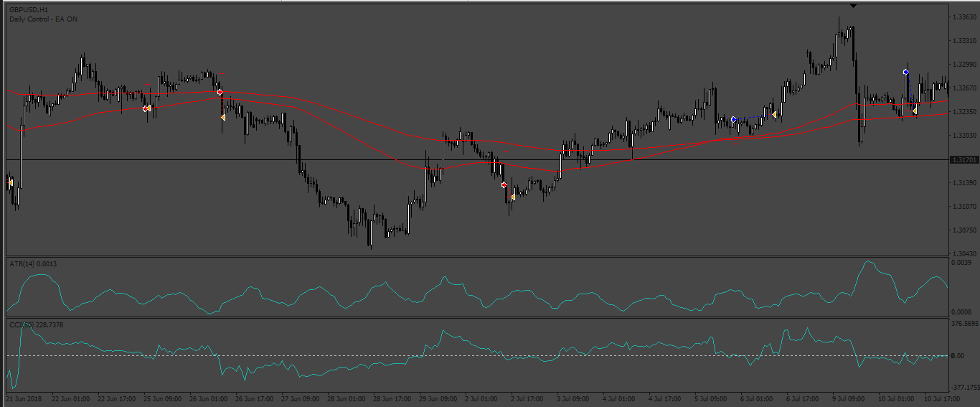
Task: Click time label 26 Jun 17:00
Action: 254,398
